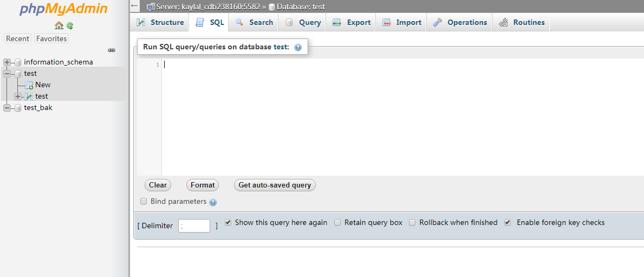Uncheck Show this query here again
Image resolution: width=644 pixels, height=277 pixels.
(229, 222)
